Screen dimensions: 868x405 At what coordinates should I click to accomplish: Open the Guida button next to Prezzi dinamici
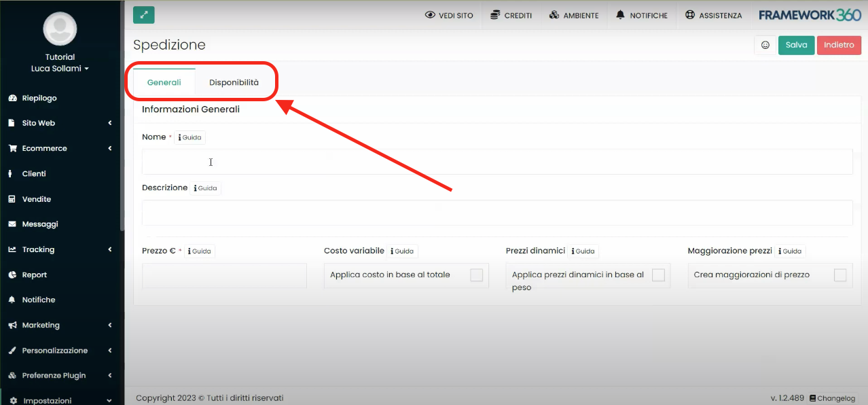click(x=583, y=251)
